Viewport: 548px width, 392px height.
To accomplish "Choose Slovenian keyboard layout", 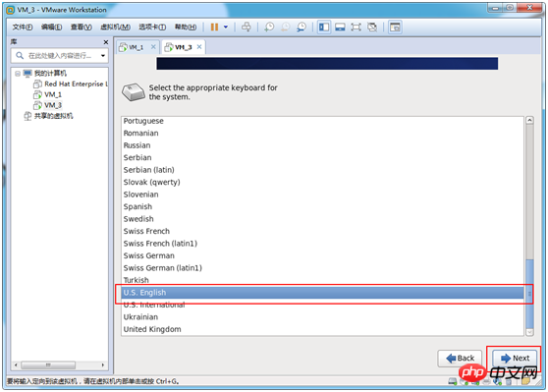I will pyautogui.click(x=322, y=195).
